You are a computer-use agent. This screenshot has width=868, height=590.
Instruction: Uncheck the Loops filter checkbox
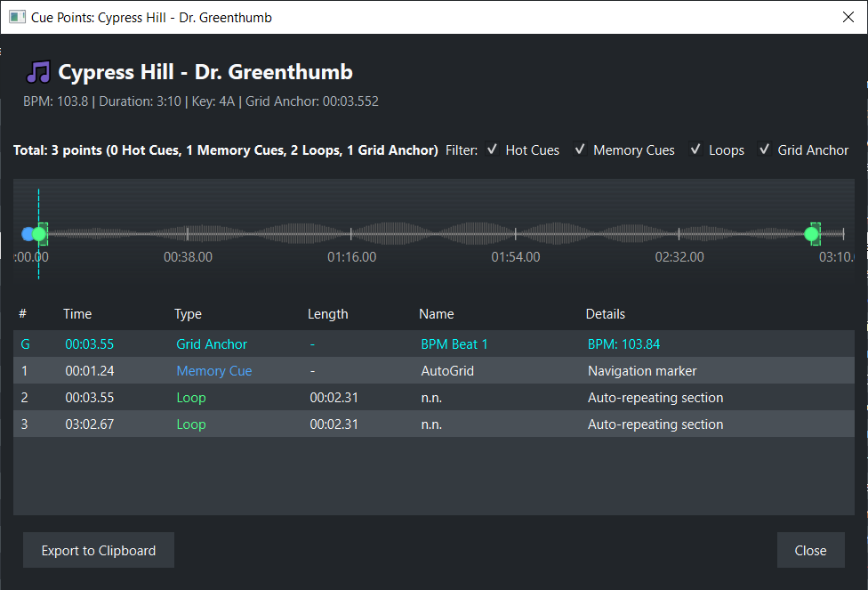[695, 149]
